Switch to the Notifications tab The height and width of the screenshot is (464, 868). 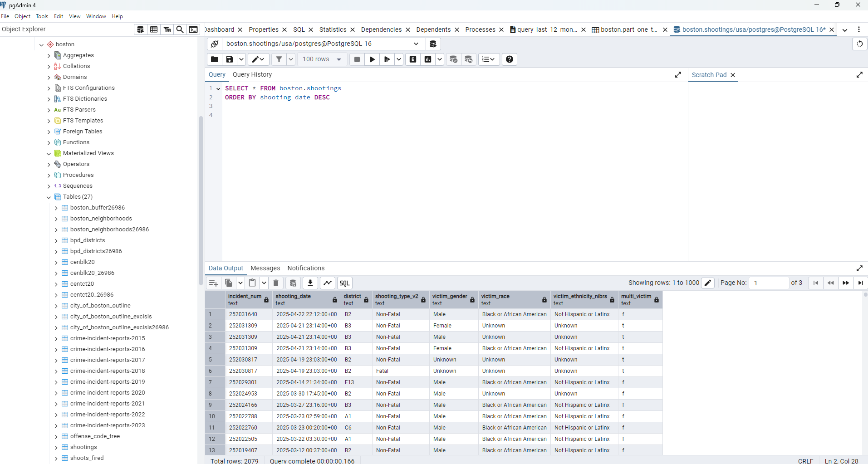pos(306,268)
